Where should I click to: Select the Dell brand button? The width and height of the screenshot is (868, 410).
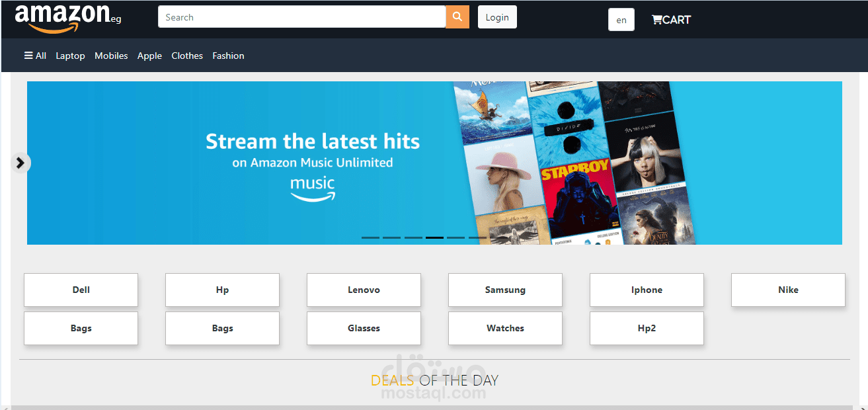81,290
